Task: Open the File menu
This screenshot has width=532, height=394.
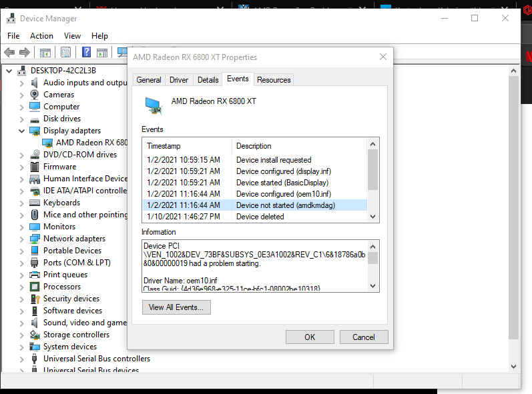Action: click(x=13, y=36)
